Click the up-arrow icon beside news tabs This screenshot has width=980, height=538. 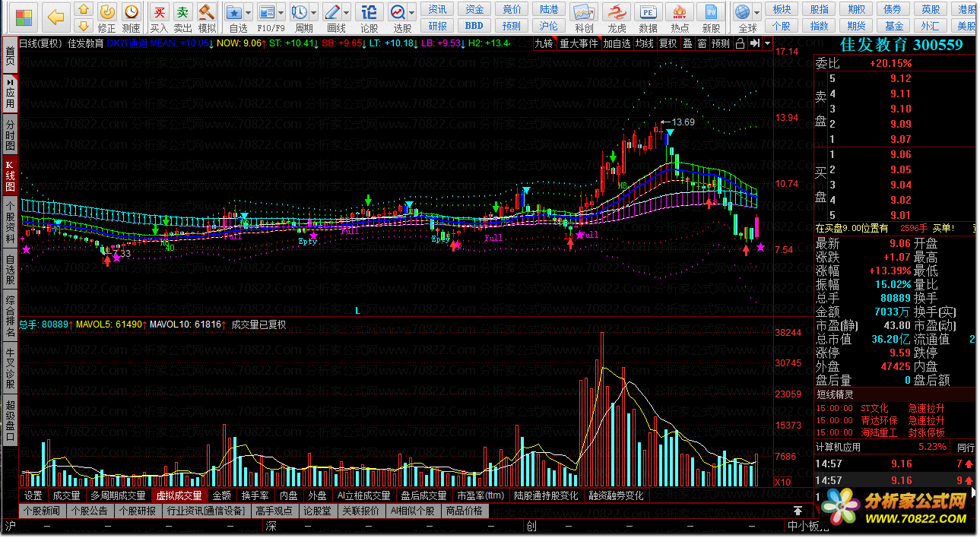798,511
